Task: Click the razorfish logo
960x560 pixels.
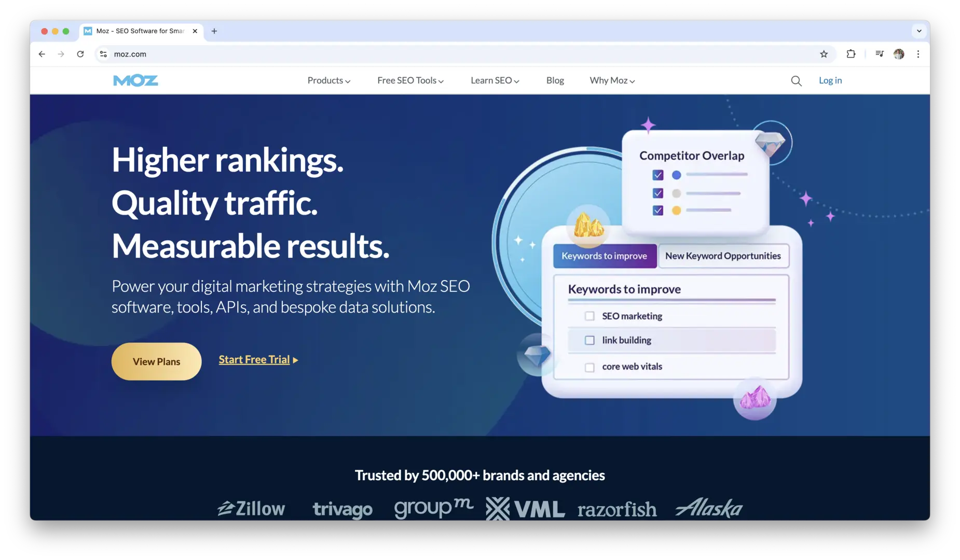Action: [617, 509]
